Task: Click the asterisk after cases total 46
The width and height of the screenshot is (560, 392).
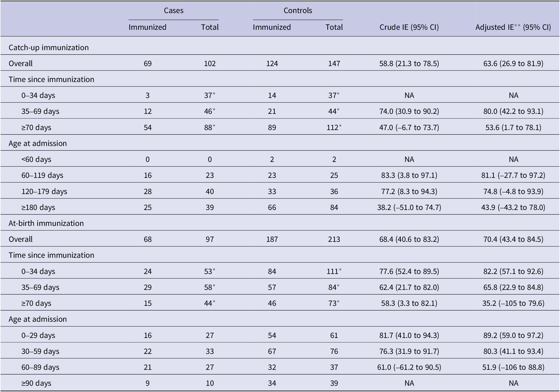Action: (x=214, y=110)
